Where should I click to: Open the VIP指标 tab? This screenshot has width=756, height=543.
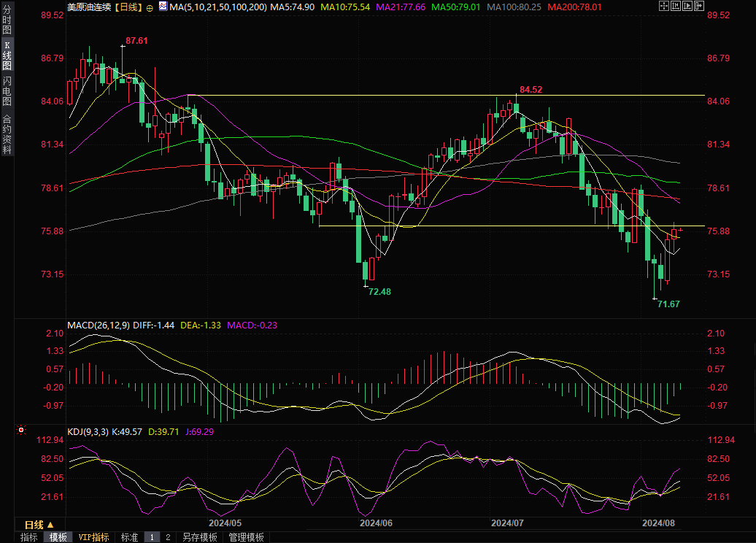tap(94, 537)
